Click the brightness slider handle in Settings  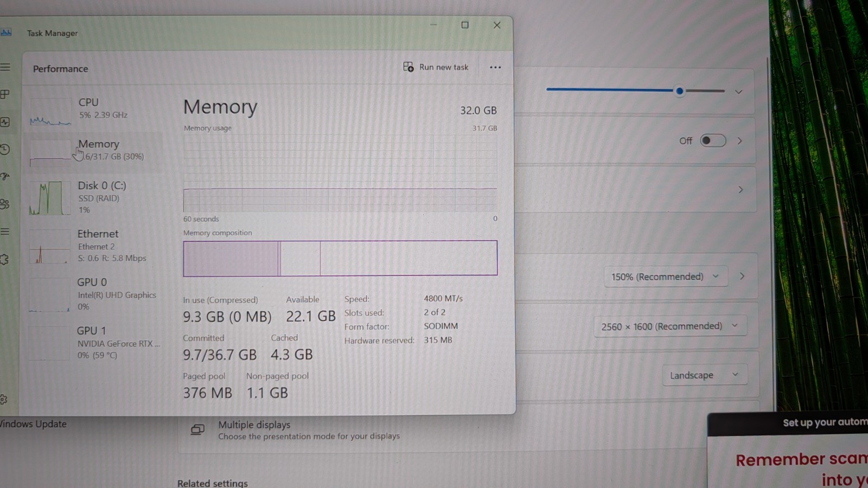click(680, 91)
